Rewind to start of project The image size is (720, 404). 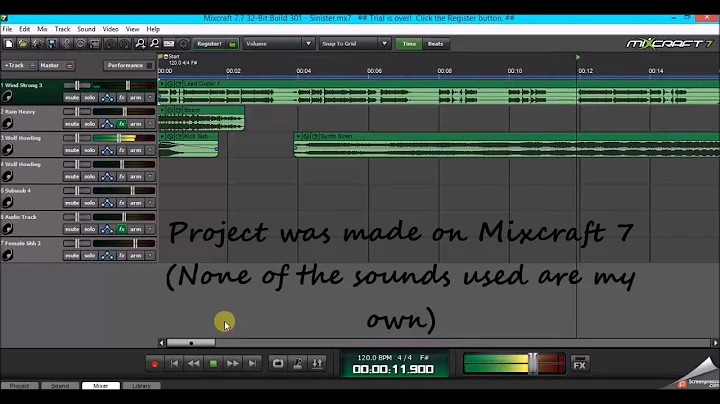(174, 364)
